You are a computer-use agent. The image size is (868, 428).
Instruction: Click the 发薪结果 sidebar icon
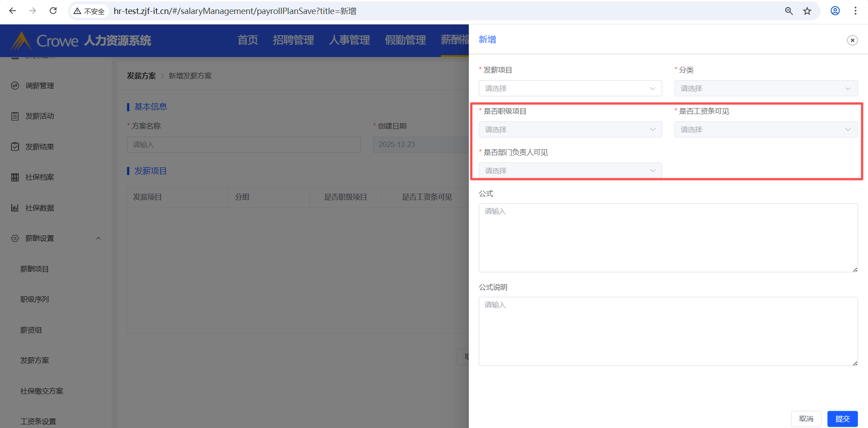[15, 147]
